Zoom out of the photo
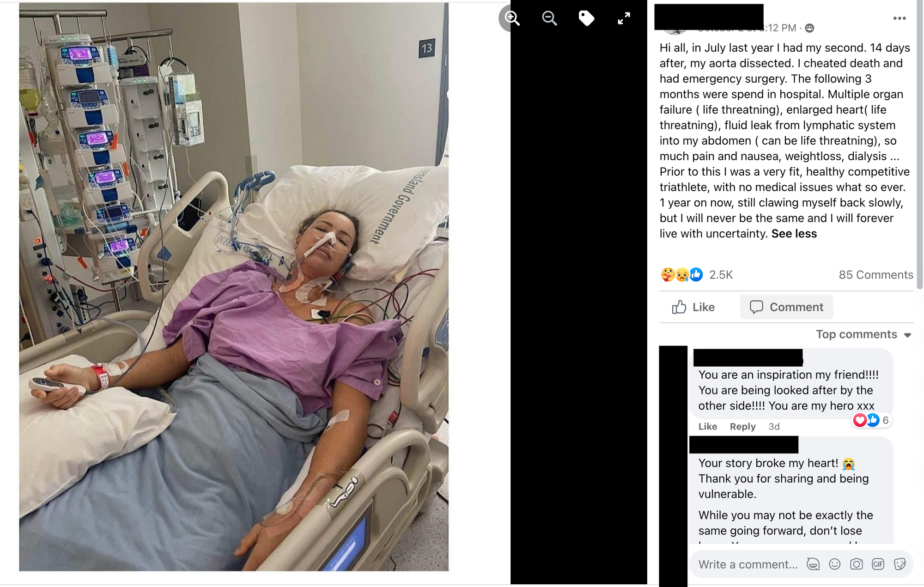 [549, 18]
